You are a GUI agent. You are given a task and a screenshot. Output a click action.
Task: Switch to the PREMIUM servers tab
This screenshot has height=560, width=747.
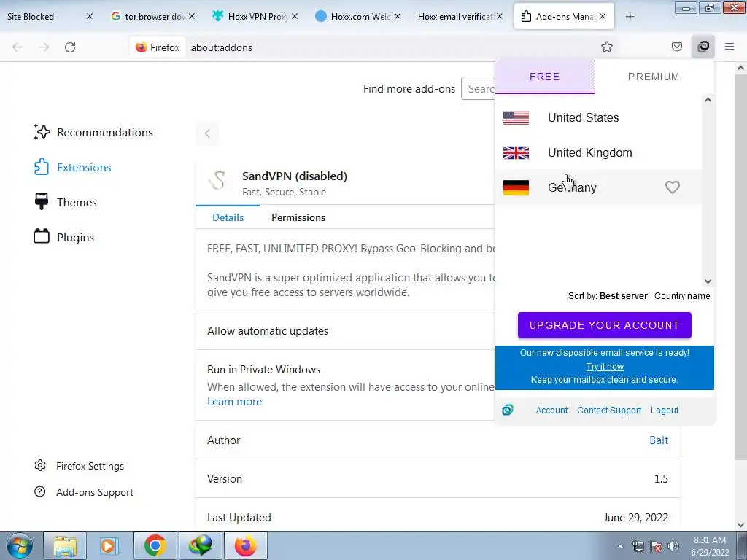tap(654, 77)
